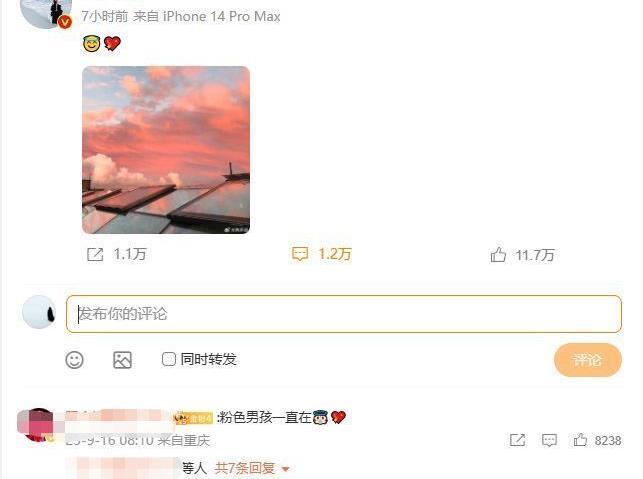
Task: Reply to the 粉色男孩一直在 comment
Action: tap(549, 440)
